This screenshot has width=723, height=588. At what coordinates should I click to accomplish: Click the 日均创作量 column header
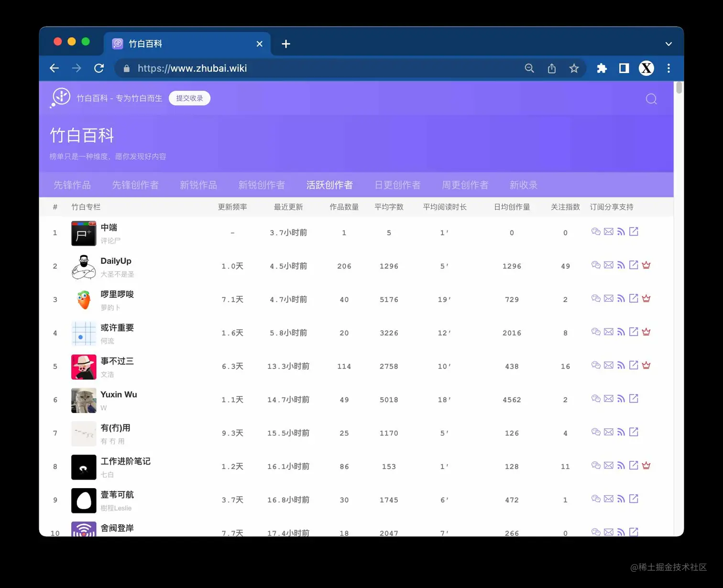[512, 207]
